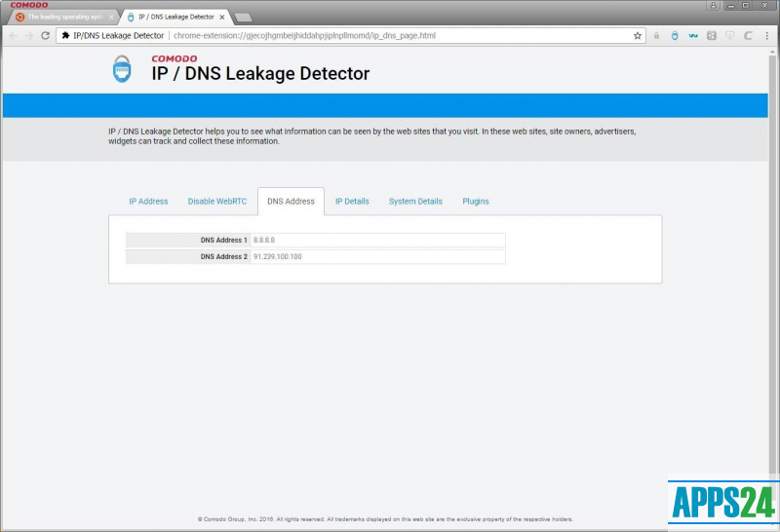
Task: Click the gray download-arrow extension icon
Action: click(729, 36)
